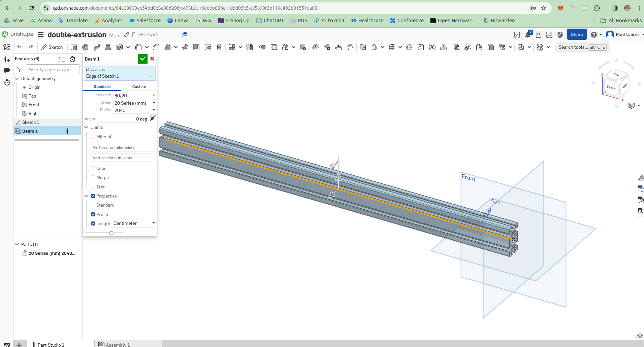Screen dimensions: 644x347
Task: Collapse the Joints section
Action: (x=87, y=127)
